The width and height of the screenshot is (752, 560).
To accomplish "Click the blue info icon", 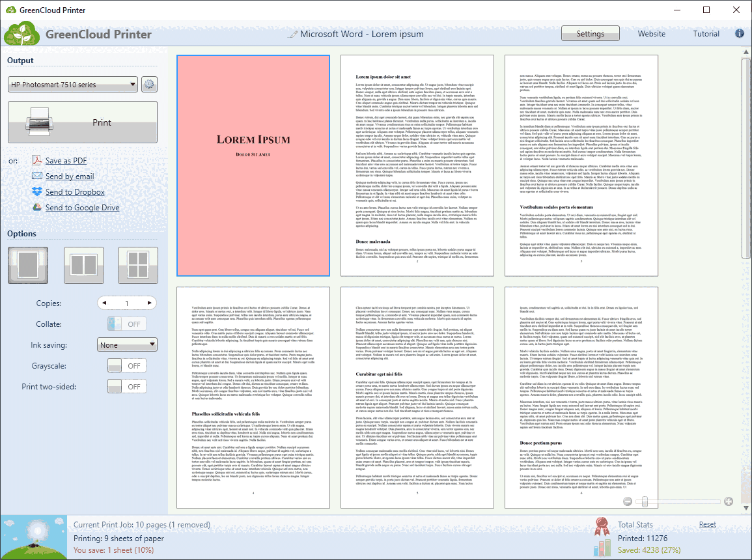I will pyautogui.click(x=740, y=33).
